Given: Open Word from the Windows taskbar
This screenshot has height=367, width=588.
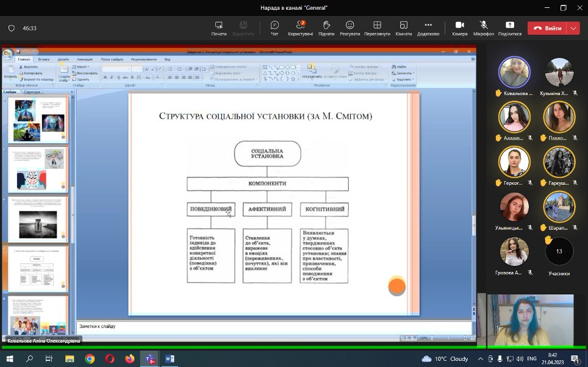Looking at the screenshot, I should tap(170, 359).
